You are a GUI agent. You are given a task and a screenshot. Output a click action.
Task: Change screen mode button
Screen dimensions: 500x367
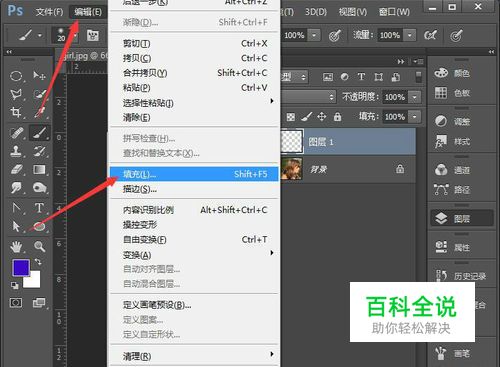[39, 303]
